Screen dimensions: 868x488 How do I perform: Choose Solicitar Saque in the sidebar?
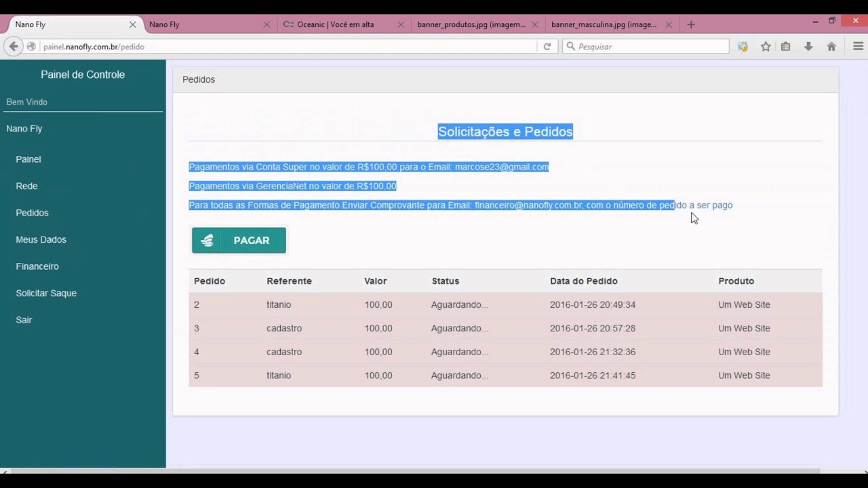(x=46, y=293)
